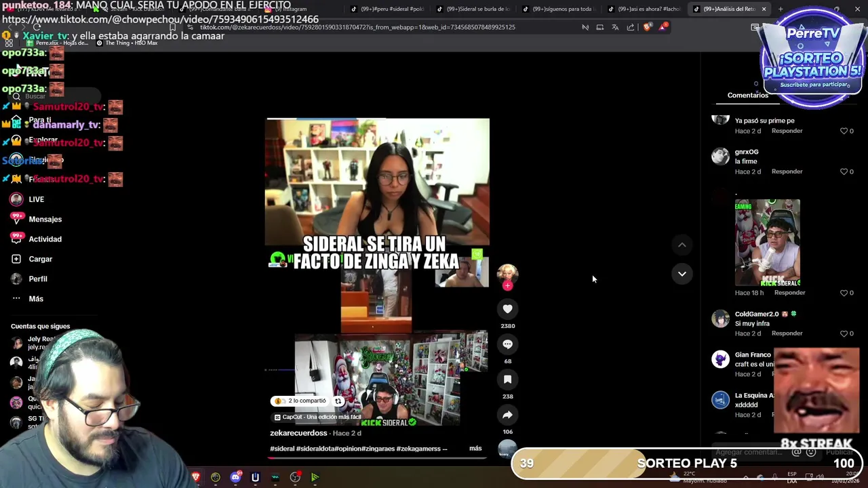Click the Buscar search field
The height and width of the screenshot is (488, 868).
(53, 96)
